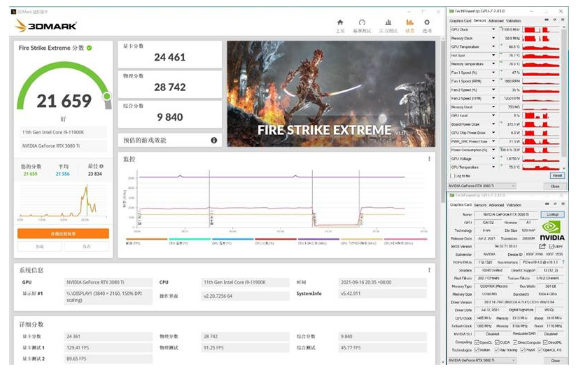Open the benchmarks gauge icon in 3DMark

pos(362,23)
